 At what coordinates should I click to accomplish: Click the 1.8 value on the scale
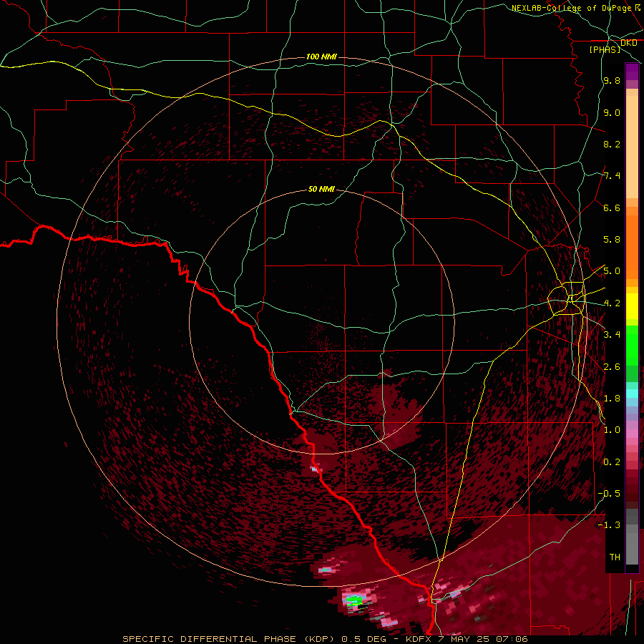[x=612, y=399]
